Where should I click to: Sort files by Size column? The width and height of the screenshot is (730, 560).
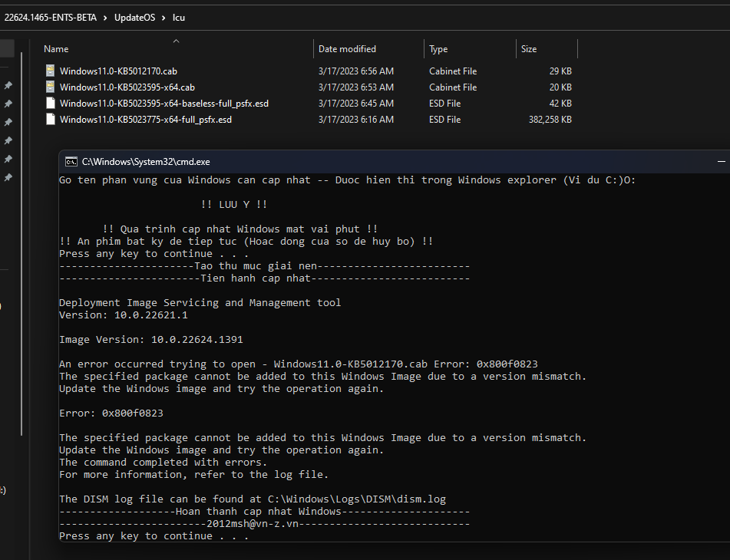pyautogui.click(x=528, y=49)
